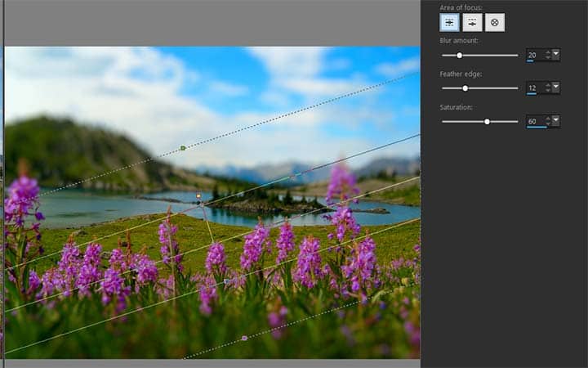Click the green handle on the upper dotted line
588x368 pixels.
coord(183,148)
